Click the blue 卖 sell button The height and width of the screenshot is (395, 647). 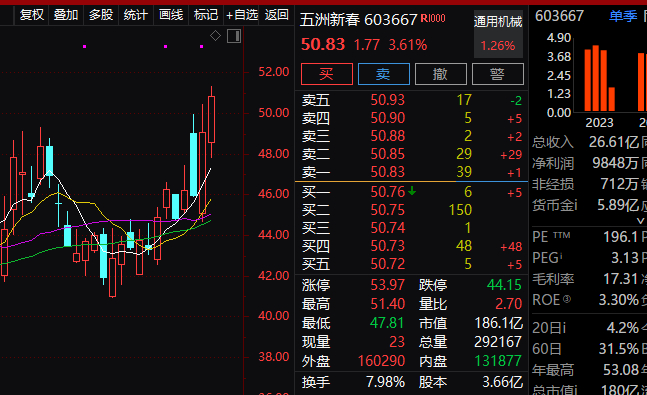pos(384,74)
